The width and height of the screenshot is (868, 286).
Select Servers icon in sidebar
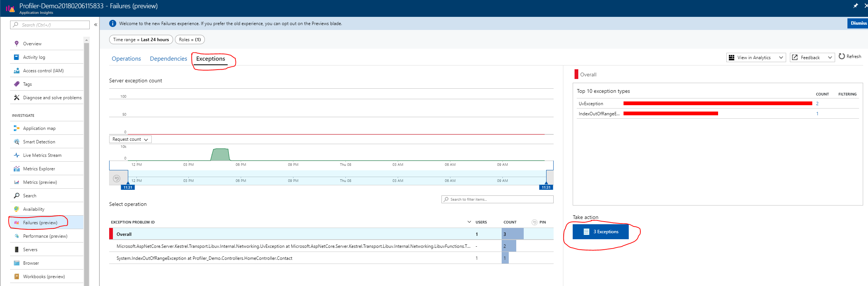pyautogui.click(x=16, y=249)
